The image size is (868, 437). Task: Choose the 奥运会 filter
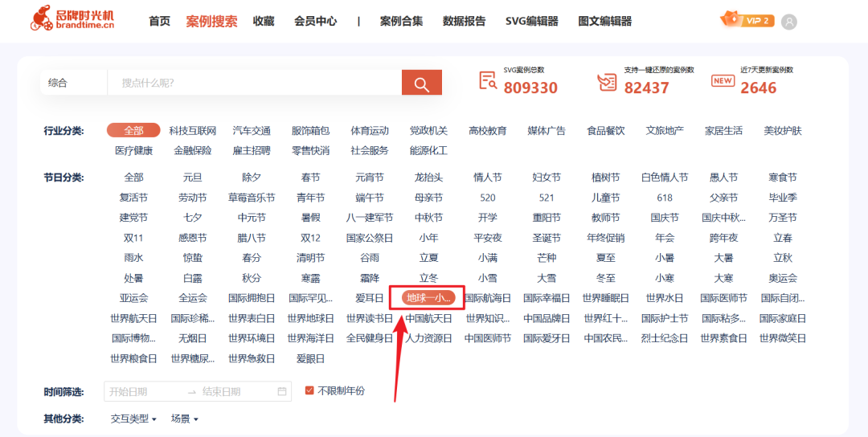[x=783, y=278]
